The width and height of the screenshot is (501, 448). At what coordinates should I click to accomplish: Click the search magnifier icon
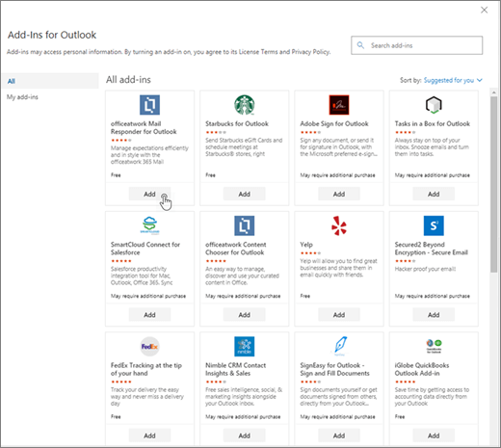[x=360, y=45]
